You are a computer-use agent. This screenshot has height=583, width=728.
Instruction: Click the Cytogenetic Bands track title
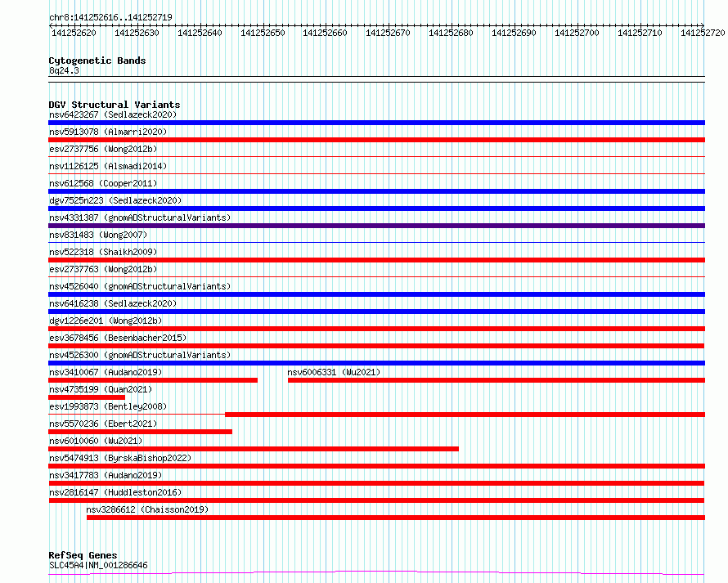pyautogui.click(x=97, y=61)
